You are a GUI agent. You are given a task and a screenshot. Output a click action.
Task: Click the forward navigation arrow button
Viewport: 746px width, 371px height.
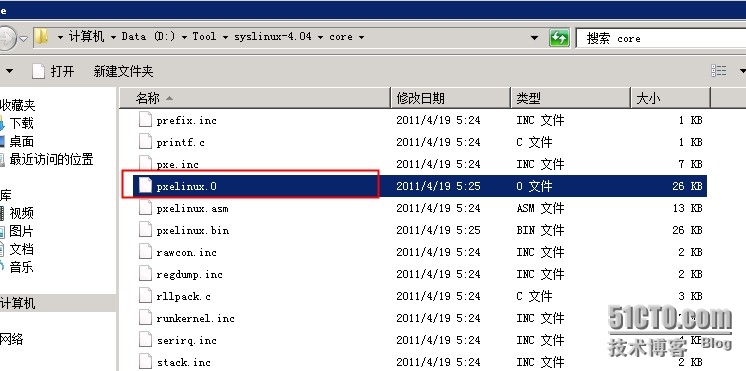pos(6,37)
